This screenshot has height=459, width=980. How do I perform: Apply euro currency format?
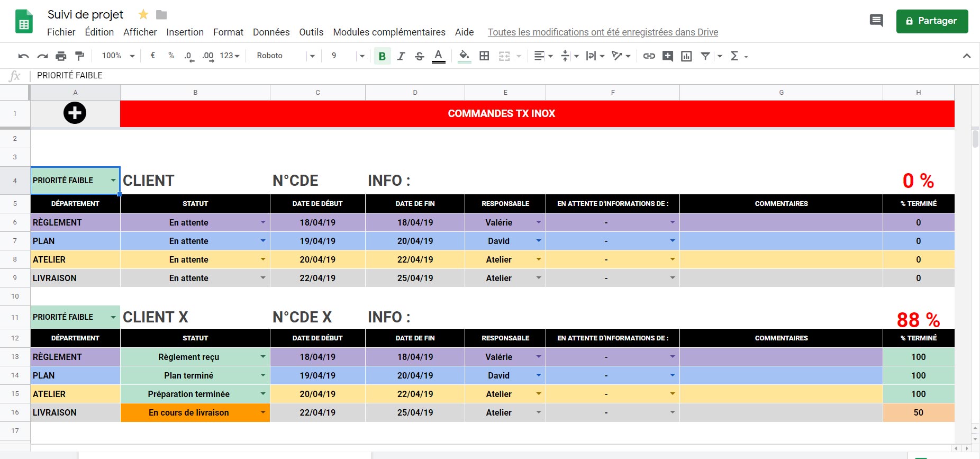pyautogui.click(x=153, y=55)
